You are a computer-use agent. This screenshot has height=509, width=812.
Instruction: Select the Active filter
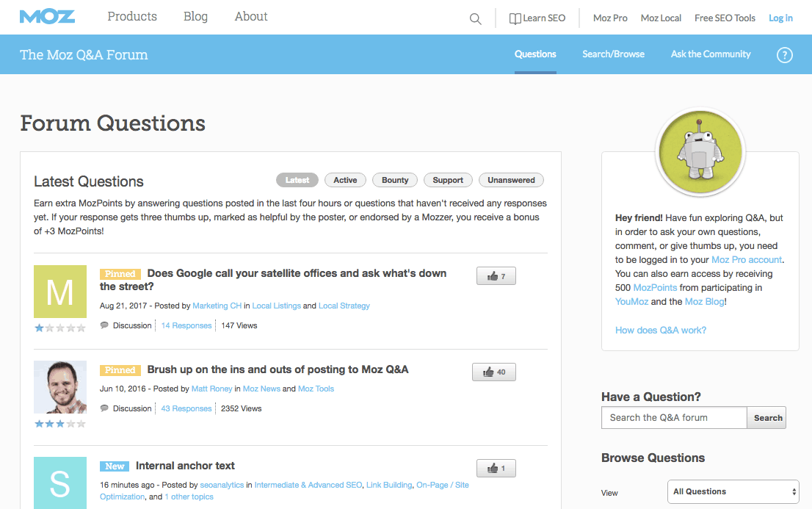[345, 181]
